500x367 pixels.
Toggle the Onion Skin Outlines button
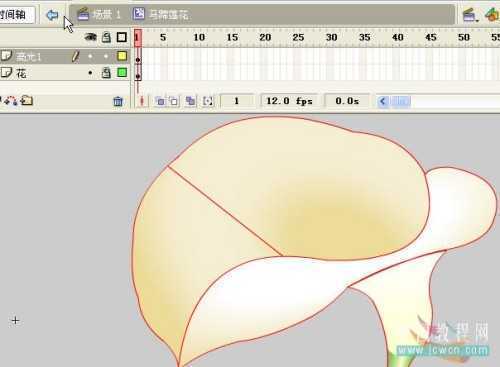[x=174, y=101]
